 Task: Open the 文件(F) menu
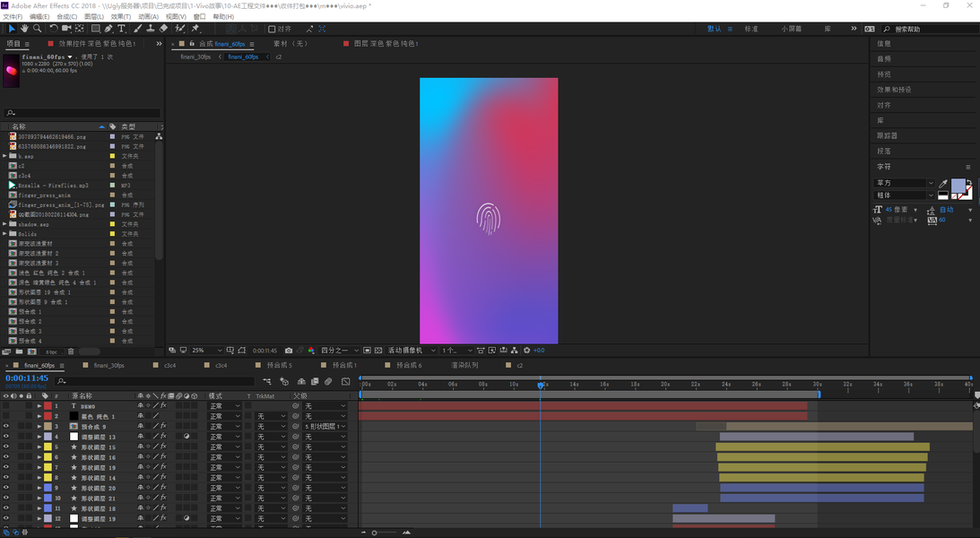pyautogui.click(x=13, y=17)
